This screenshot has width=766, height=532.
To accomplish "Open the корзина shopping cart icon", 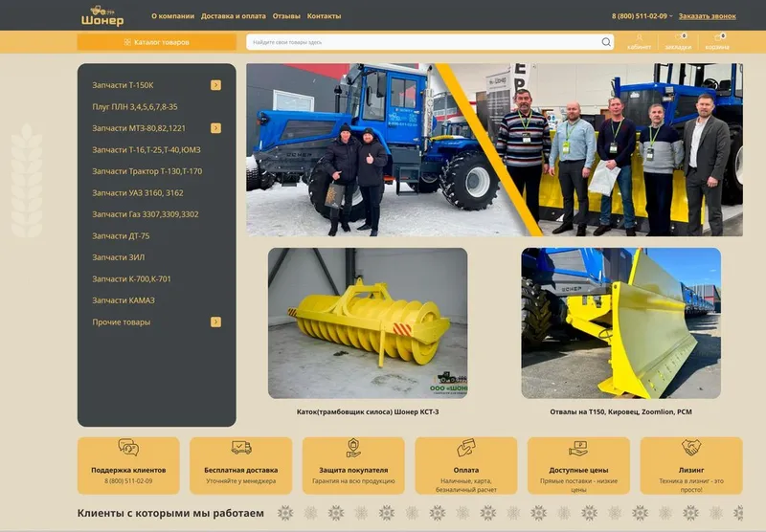I will pos(717,37).
